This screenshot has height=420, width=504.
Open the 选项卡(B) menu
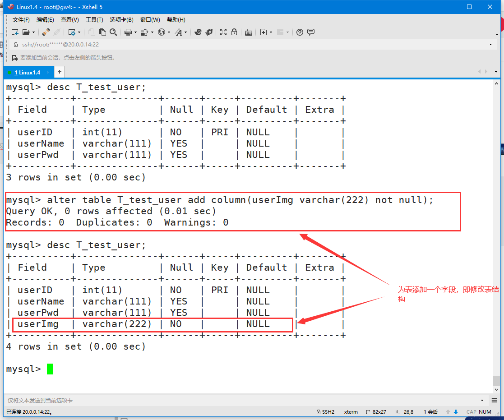[121, 20]
